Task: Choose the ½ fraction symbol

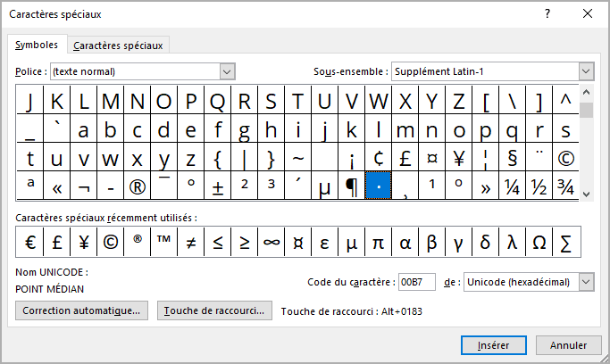Action: 539,186
